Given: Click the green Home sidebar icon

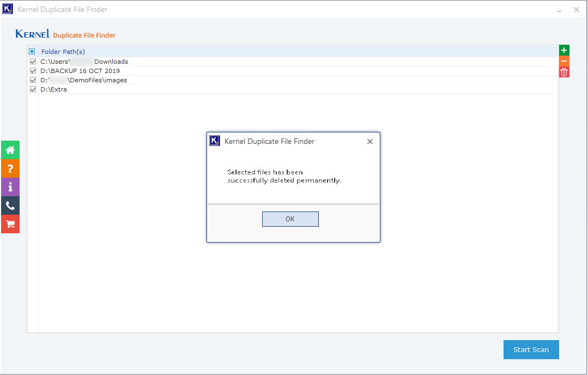Looking at the screenshot, I should 10,150.
